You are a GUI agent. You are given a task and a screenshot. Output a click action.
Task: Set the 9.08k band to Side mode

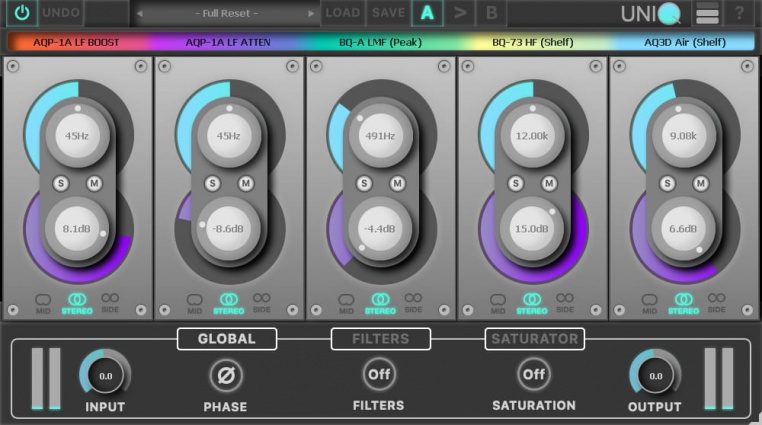point(717,302)
